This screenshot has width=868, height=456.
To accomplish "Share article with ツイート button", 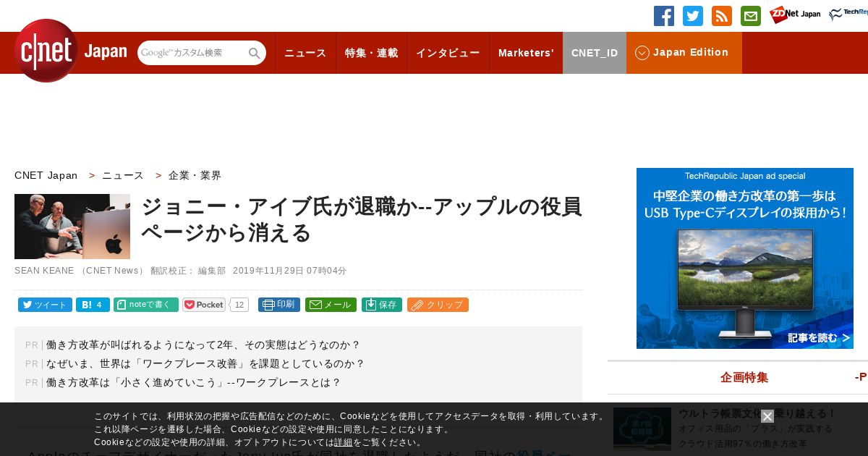I will click(x=45, y=305).
